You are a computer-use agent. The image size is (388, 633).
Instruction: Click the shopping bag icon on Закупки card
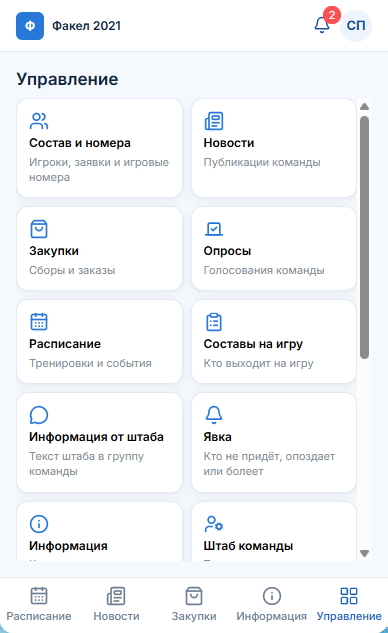pos(39,229)
